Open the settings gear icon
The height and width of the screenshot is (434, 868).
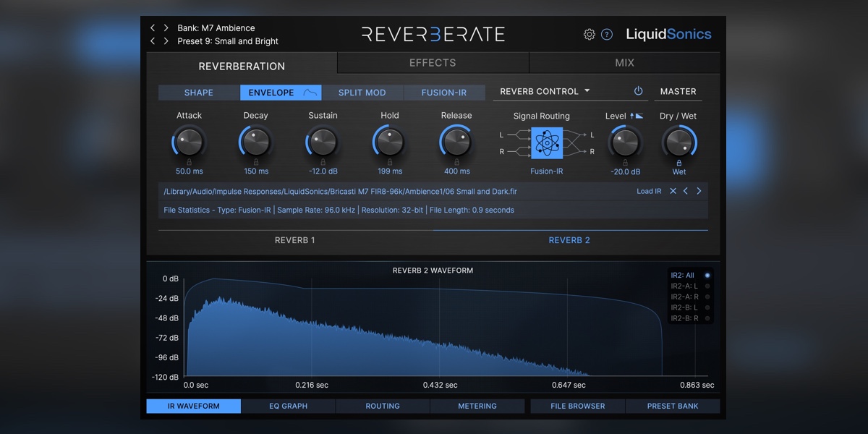point(590,34)
